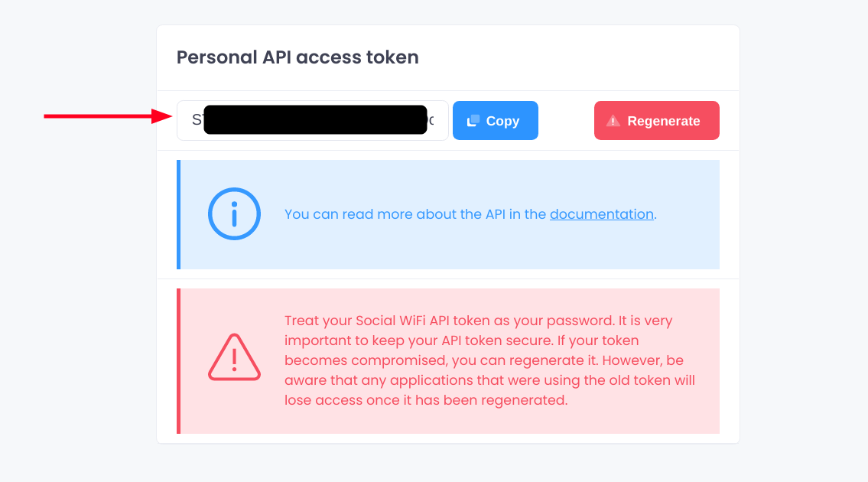Click the red arrow annotation
Screen dimensions: 868x482
point(107,116)
